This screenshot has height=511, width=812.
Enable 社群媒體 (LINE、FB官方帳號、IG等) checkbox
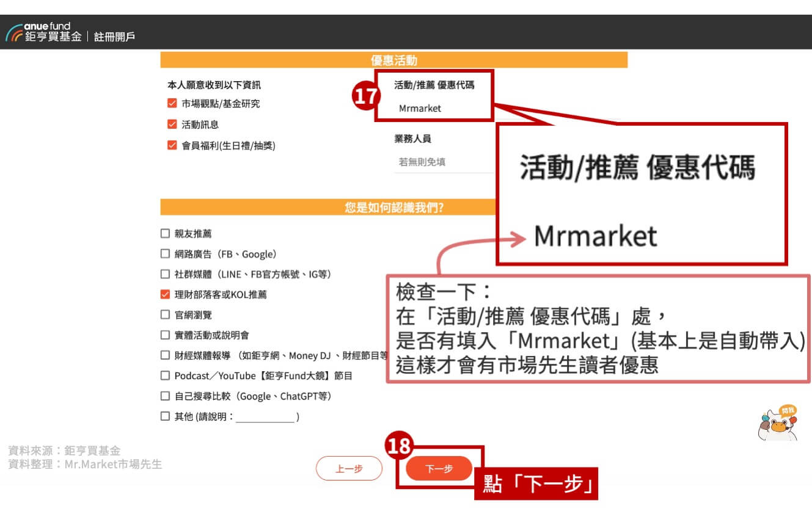(x=165, y=275)
